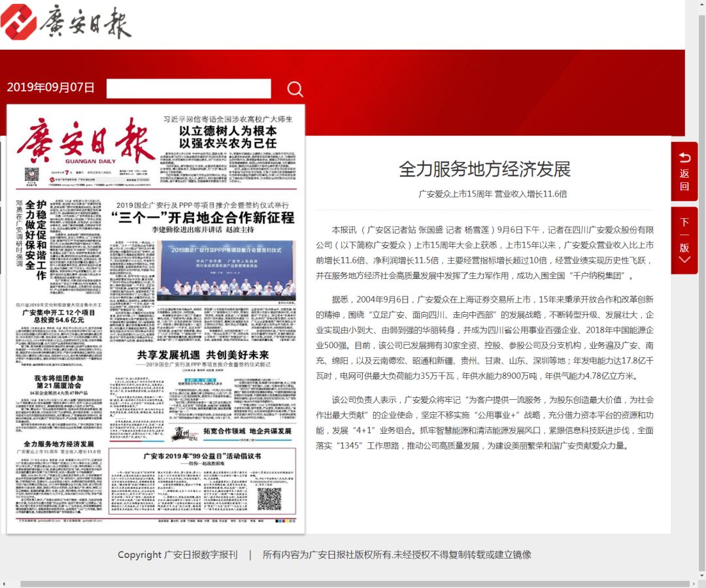The width and height of the screenshot is (706, 588).
Task: Open article 拓宽合作领域 地企共谋发展
Action: 238,431
